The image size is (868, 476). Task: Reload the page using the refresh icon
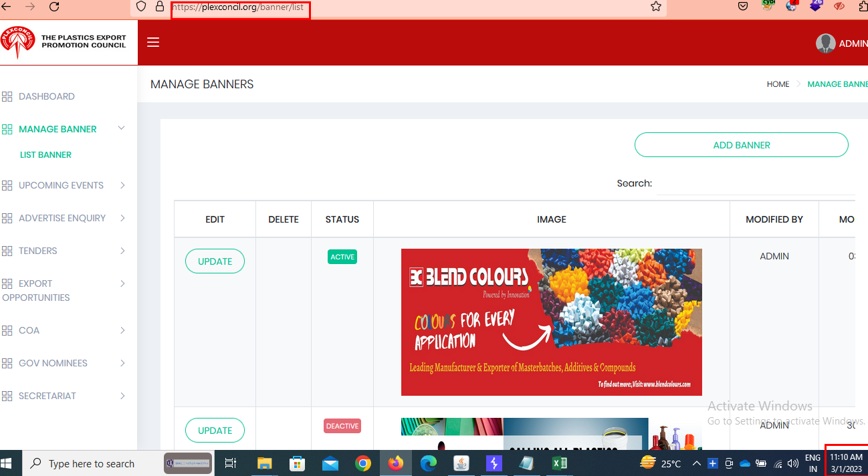coord(54,7)
